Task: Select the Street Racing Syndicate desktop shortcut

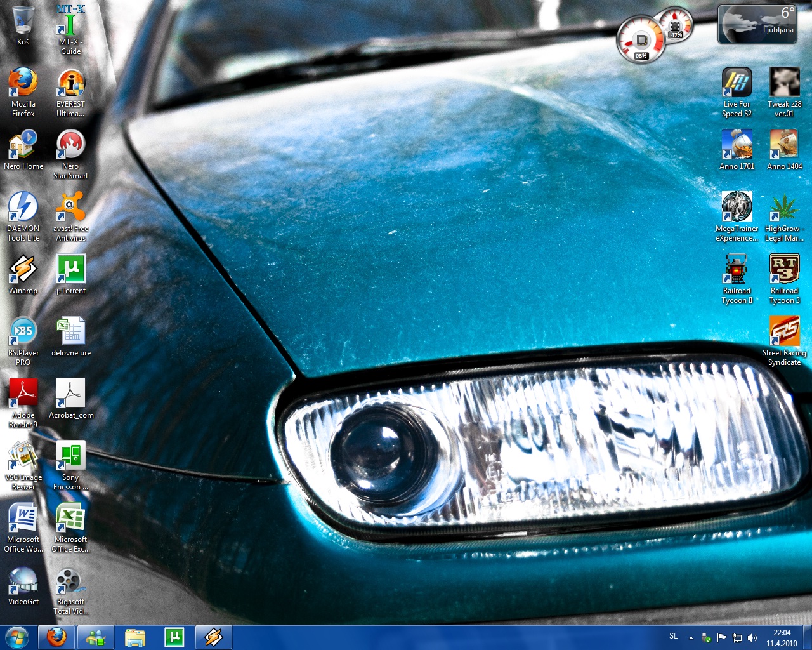Action: [785, 342]
